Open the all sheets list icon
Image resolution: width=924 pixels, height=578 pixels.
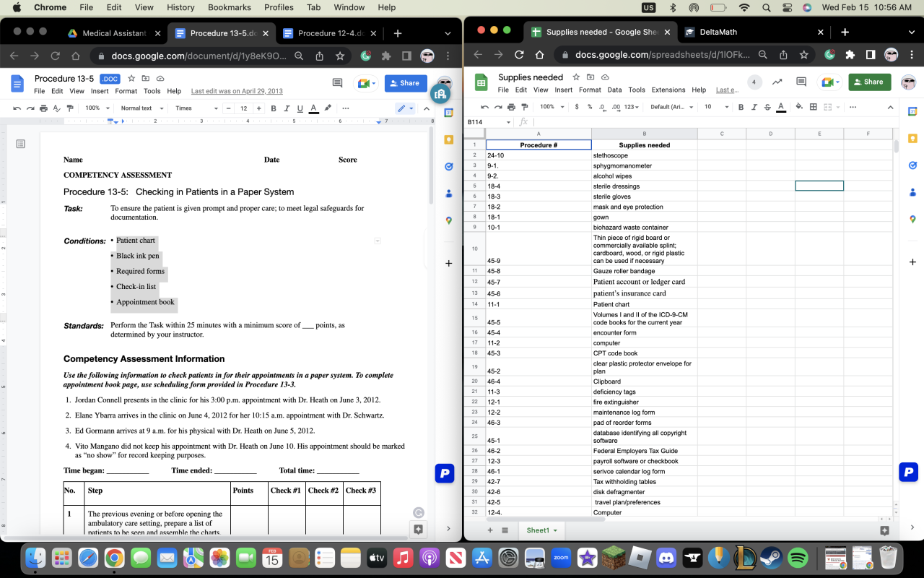coord(505,530)
